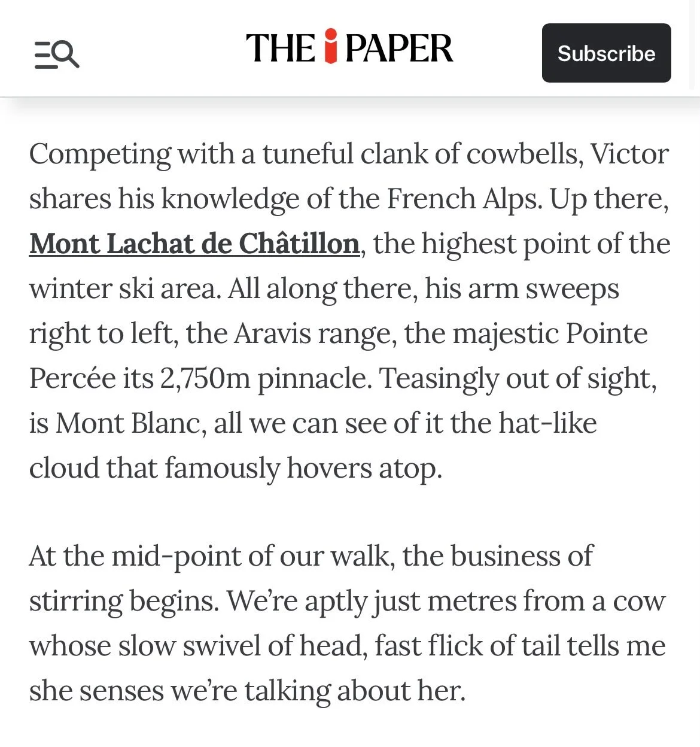The image size is (700, 747).
Task: Open the menu and search icon
Action: tap(57, 54)
